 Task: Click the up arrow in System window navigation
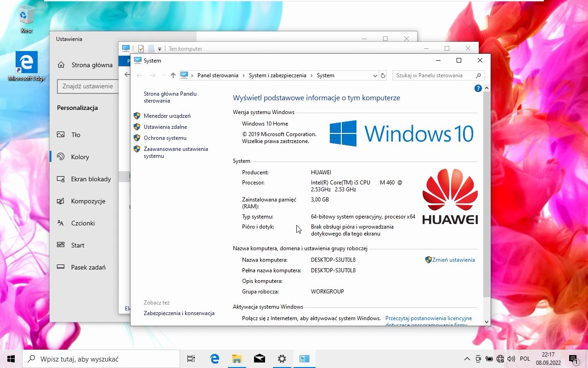pyautogui.click(x=173, y=75)
